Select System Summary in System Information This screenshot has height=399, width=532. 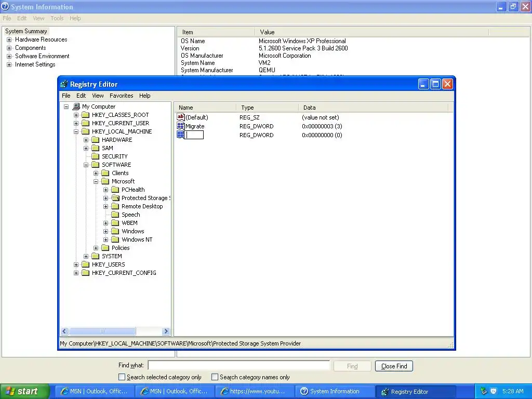tap(26, 31)
